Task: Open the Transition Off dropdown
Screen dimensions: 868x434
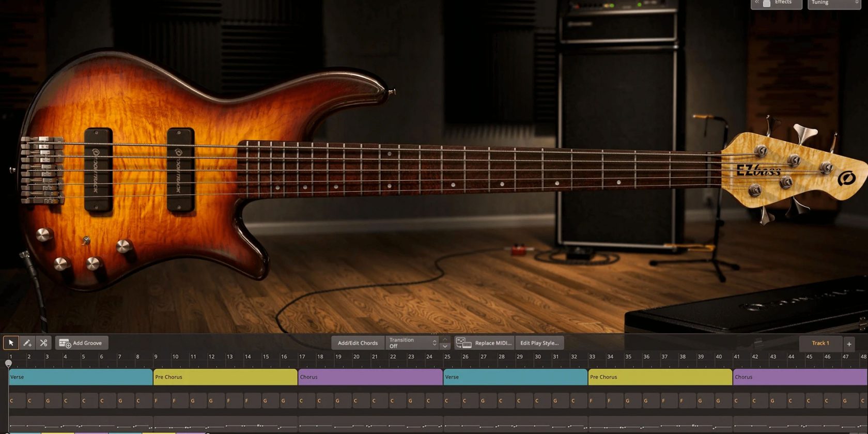Action: [413, 343]
